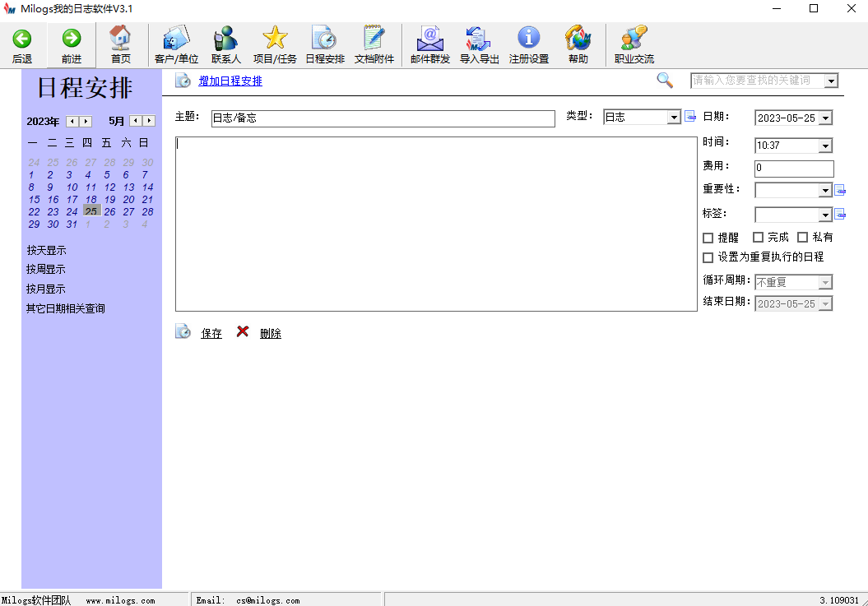Open Projects/Tasks (项目/任务) star icon
The image size is (868, 606).
275,38
